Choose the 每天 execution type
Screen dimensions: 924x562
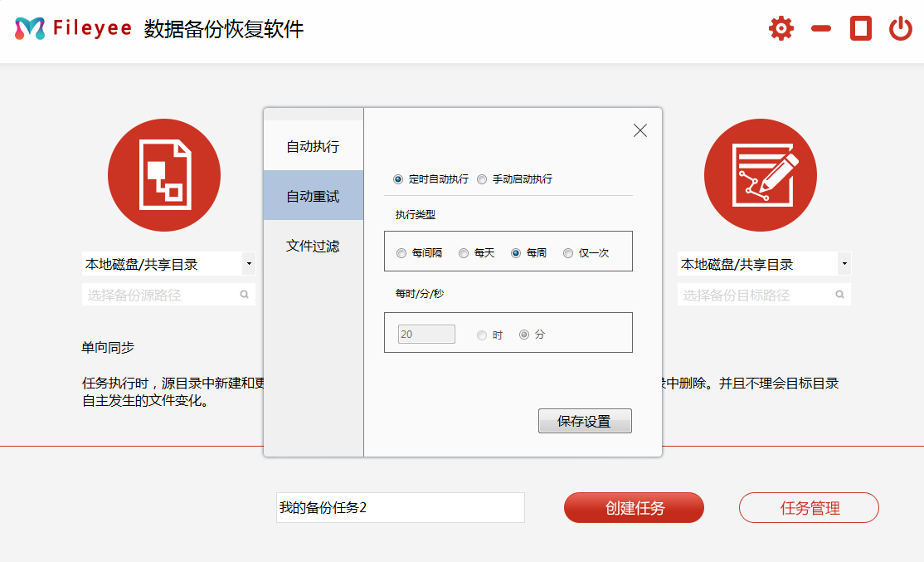[464, 253]
